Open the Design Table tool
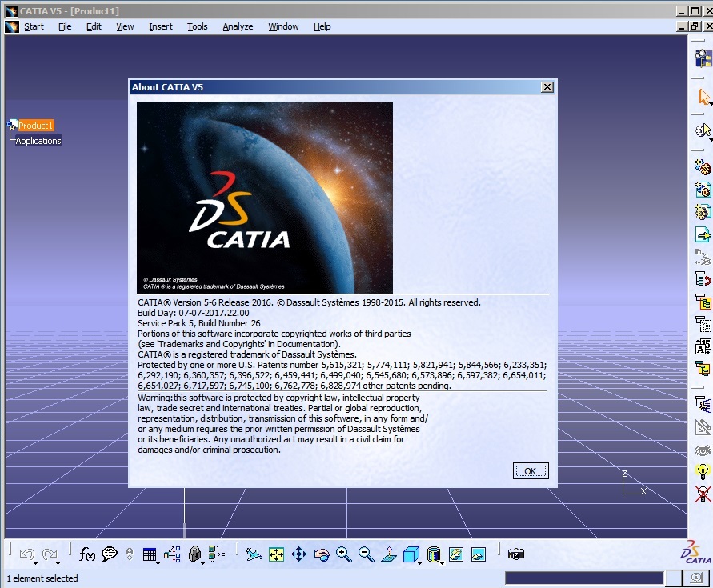713x588 pixels. click(149, 554)
